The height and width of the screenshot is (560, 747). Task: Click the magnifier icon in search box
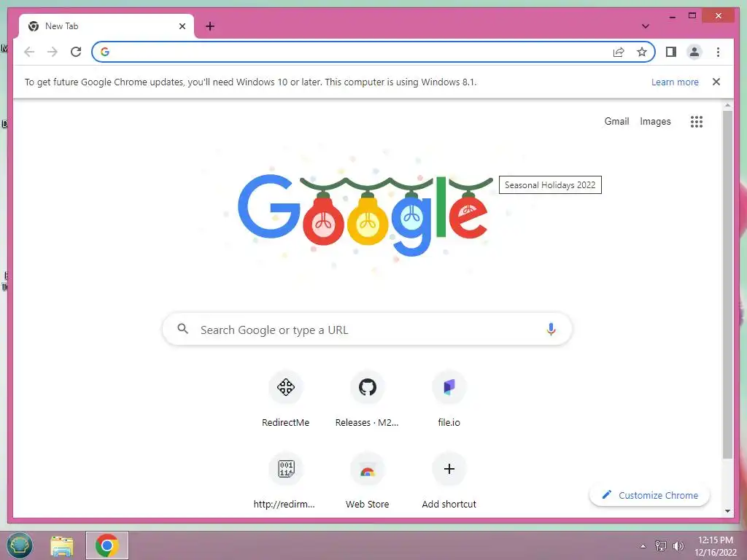183,329
